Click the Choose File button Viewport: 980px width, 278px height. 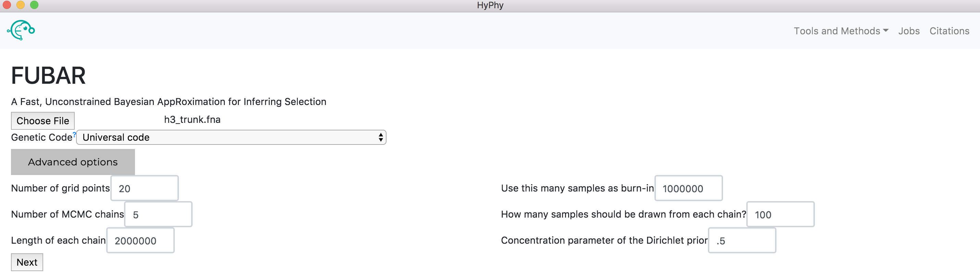coord(42,121)
